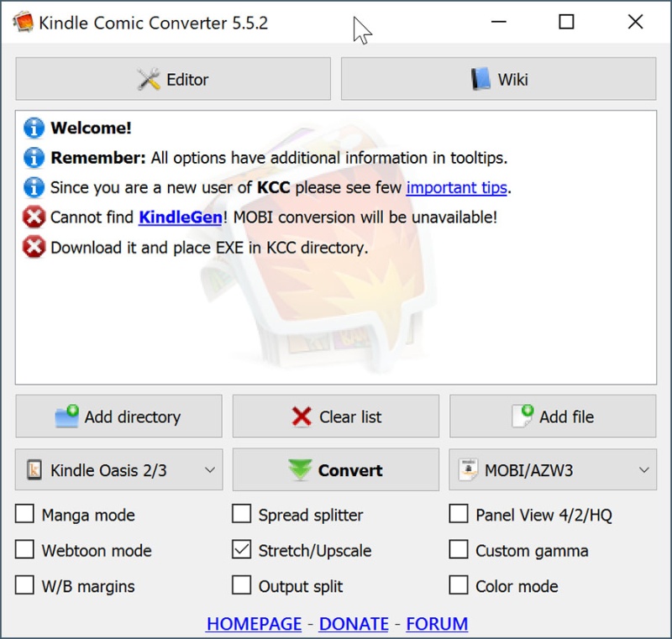The image size is (672, 639).
Task: Click the info icon beside 'Since you are a new user'
Action: 34,187
